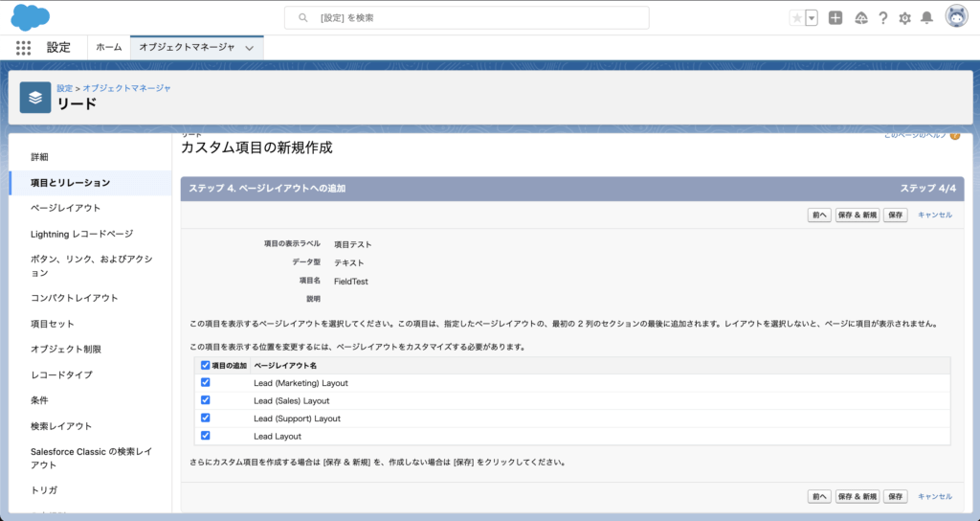Click the user avatar profile icon
Screen dimensions: 980x521
956,17
